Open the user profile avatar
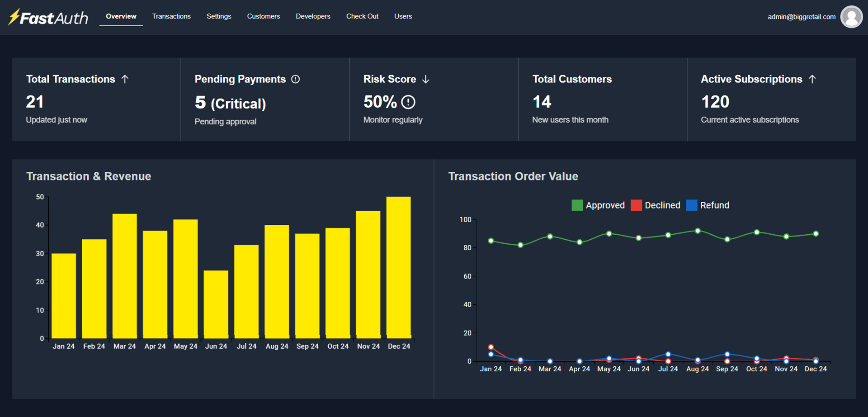The height and width of the screenshot is (417, 868). (x=851, y=16)
